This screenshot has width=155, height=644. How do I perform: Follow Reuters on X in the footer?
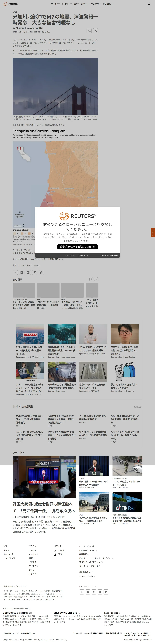[x=82, y=592]
